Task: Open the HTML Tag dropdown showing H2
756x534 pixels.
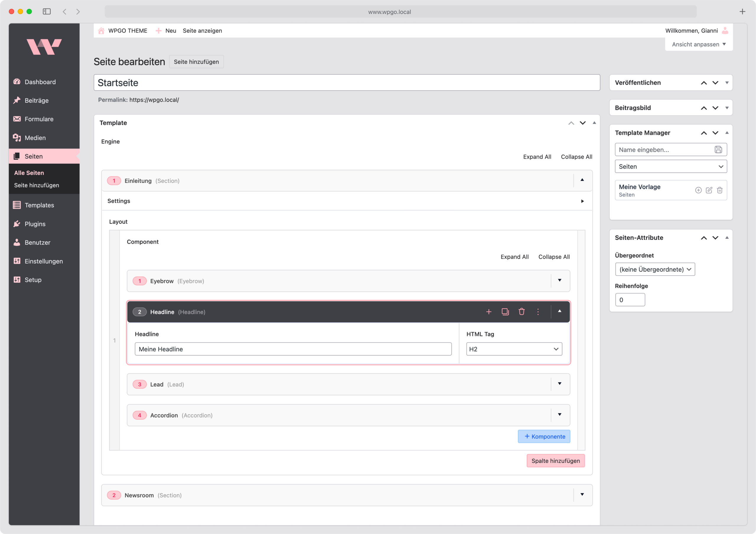Action: tap(514, 349)
